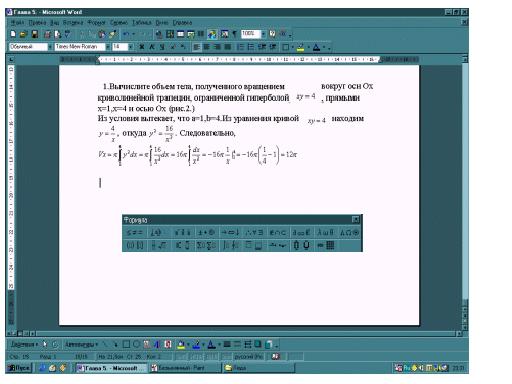Click the Open file folder icon
512x384 pixels.
(23, 34)
